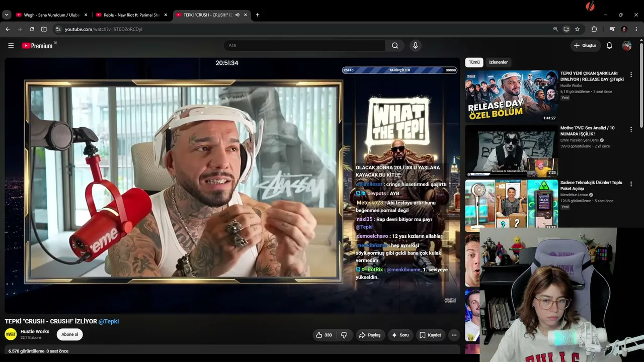Open Chrome extensions puzzle icon
The height and width of the screenshot is (362, 644).
(x=594, y=29)
